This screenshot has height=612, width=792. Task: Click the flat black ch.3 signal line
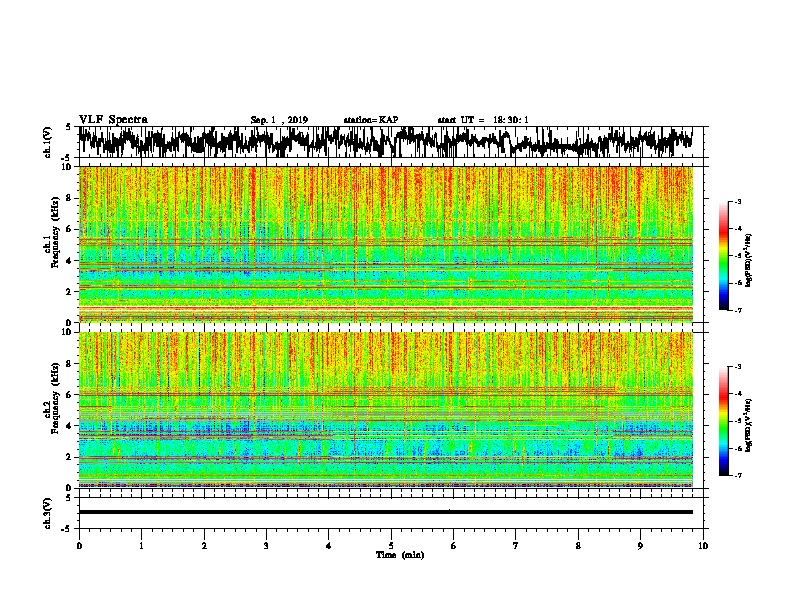(385, 512)
